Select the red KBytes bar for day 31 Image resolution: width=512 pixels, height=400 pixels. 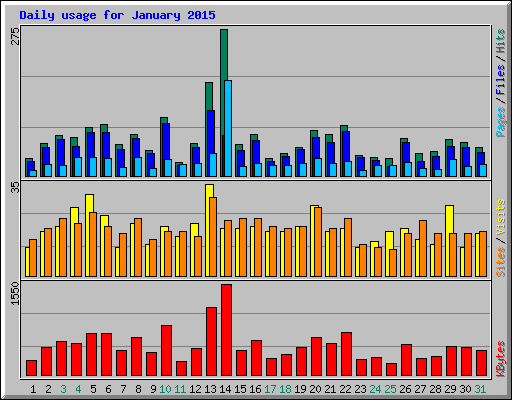pyautogui.click(x=481, y=363)
